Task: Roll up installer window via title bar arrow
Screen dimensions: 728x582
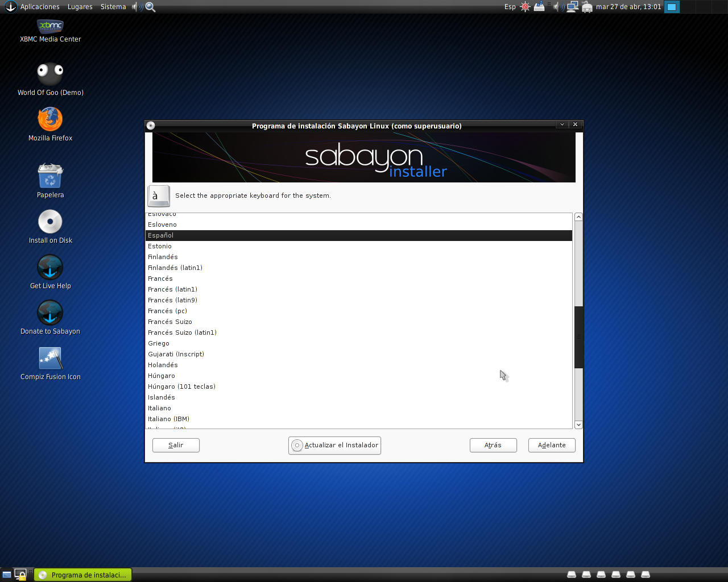Action: [x=562, y=124]
